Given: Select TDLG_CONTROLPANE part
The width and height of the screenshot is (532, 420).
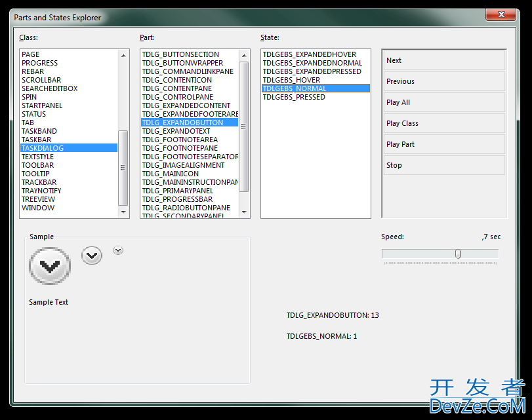Looking at the screenshot, I should [190, 97].
